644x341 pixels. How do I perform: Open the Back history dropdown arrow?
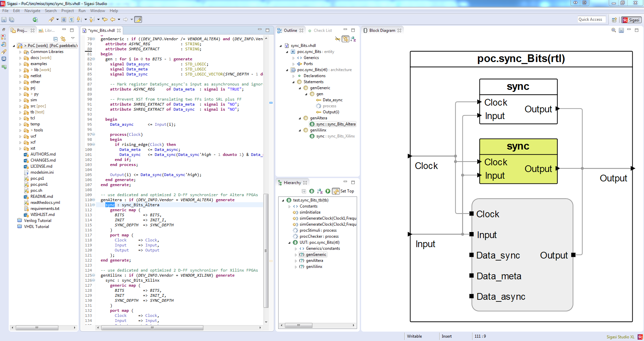[119, 20]
